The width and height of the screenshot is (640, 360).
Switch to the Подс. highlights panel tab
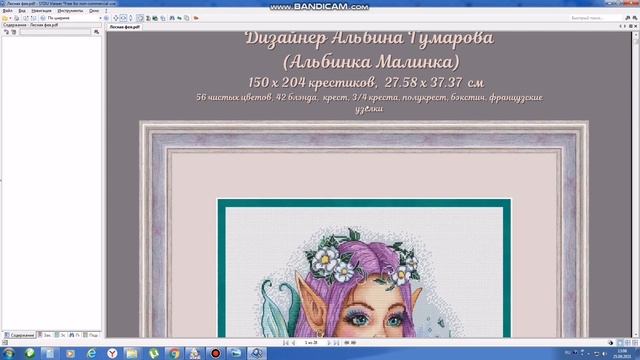91,335
